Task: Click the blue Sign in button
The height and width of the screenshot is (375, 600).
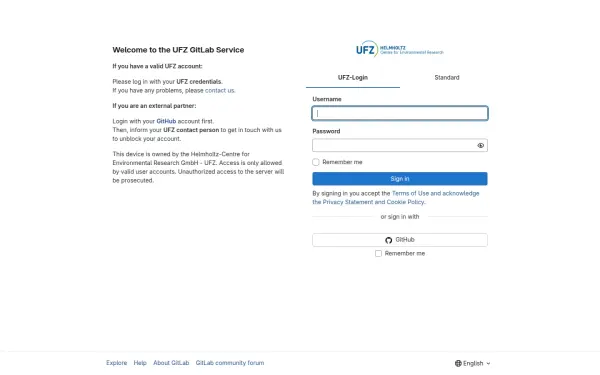Action: (x=400, y=179)
